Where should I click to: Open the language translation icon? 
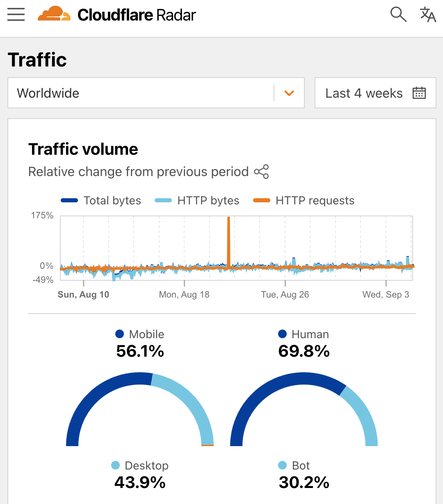click(x=428, y=15)
